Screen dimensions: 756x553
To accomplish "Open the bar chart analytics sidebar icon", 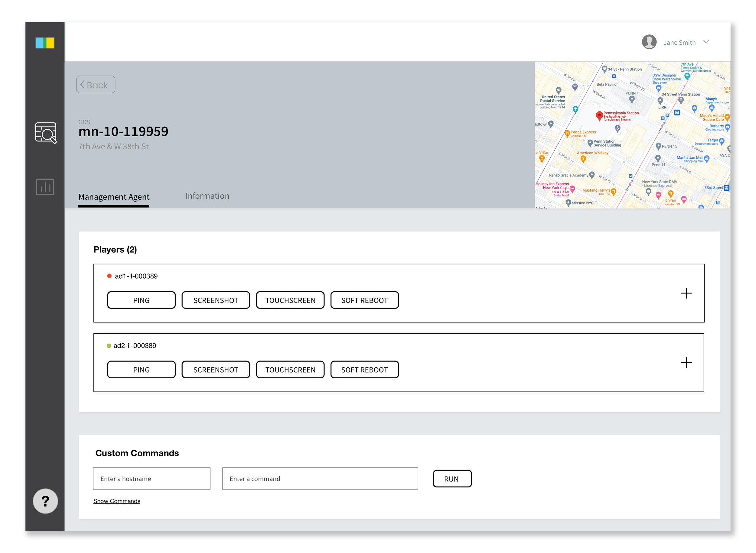I will pos(45,187).
